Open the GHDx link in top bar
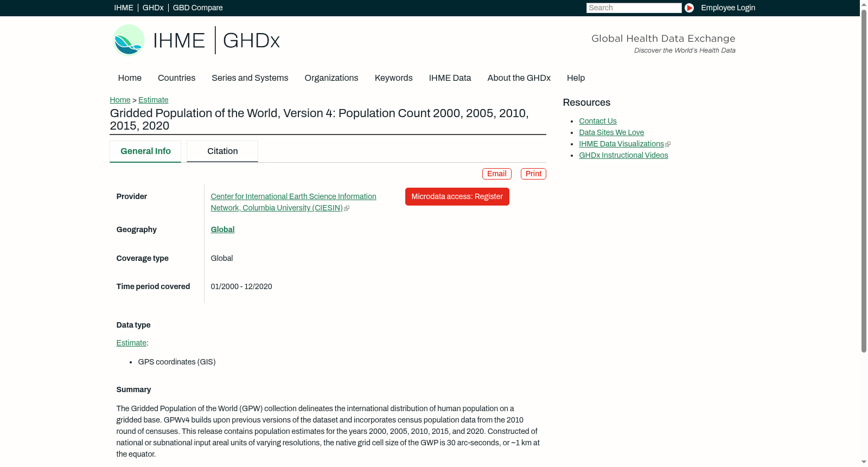 point(153,8)
